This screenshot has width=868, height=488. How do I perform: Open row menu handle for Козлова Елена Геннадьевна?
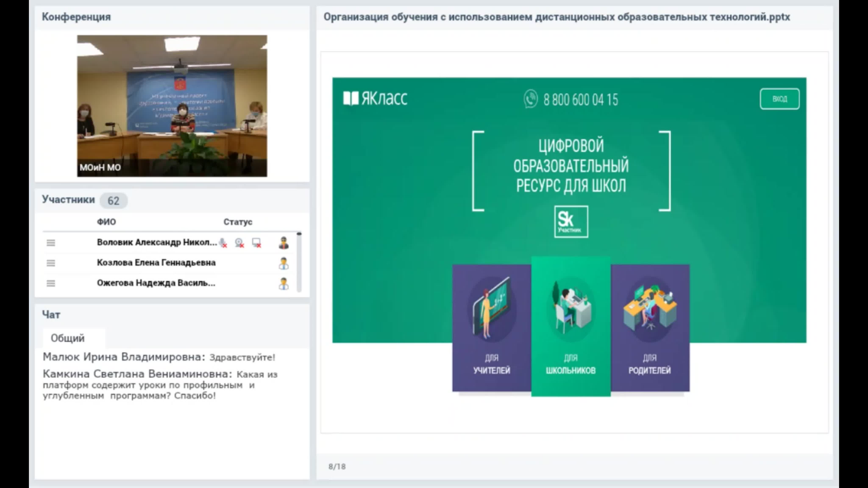click(51, 263)
